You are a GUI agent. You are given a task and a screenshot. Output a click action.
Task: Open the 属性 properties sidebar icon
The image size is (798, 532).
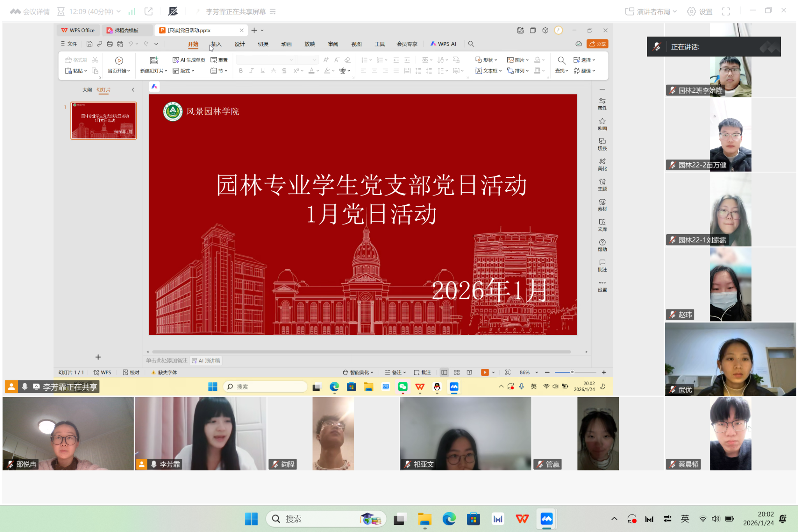[602, 104]
